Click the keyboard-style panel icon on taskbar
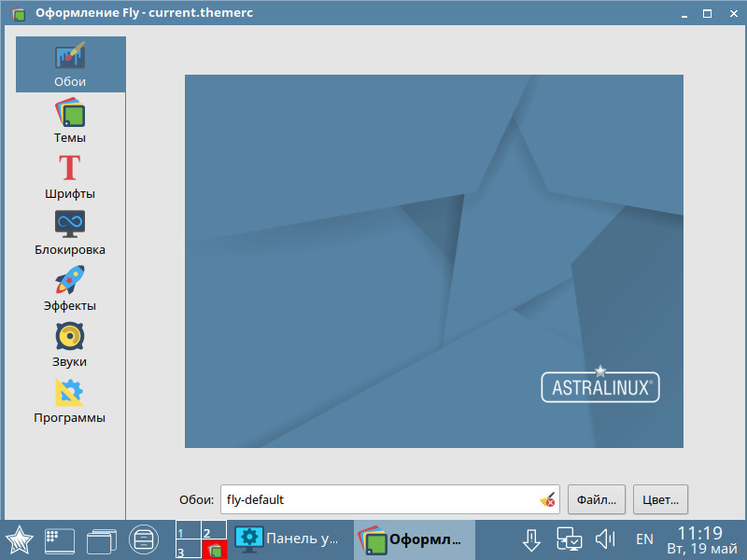 pyautogui.click(x=60, y=540)
